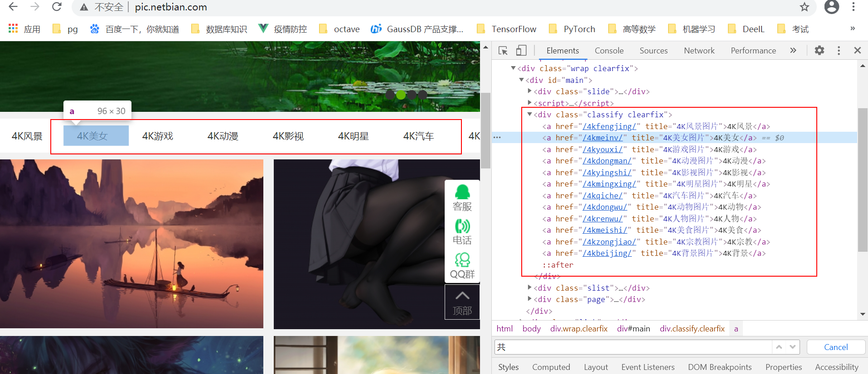Select div.classify.clearfix in the breadcrumb
Screen dimensions: 868x374
(x=692, y=329)
